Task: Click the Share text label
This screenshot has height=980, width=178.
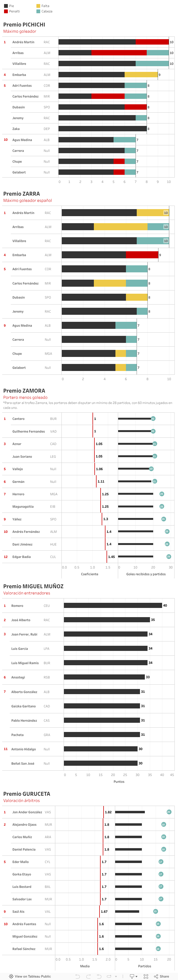Action: pyautogui.click(x=164, y=976)
